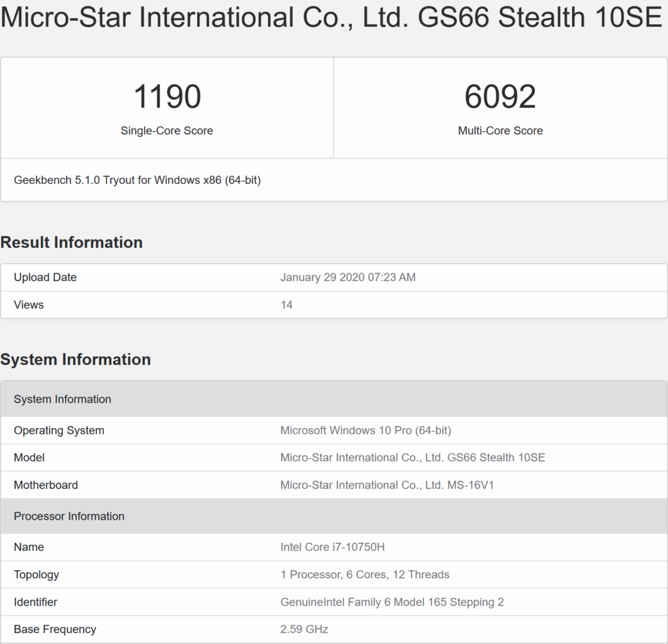This screenshot has height=644, width=668.
Task: Click the Operating System label
Action: [x=59, y=430]
